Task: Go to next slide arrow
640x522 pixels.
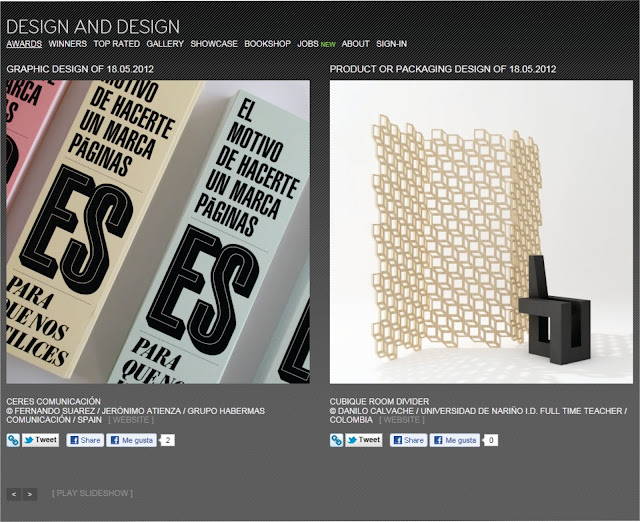Action: 30,494
